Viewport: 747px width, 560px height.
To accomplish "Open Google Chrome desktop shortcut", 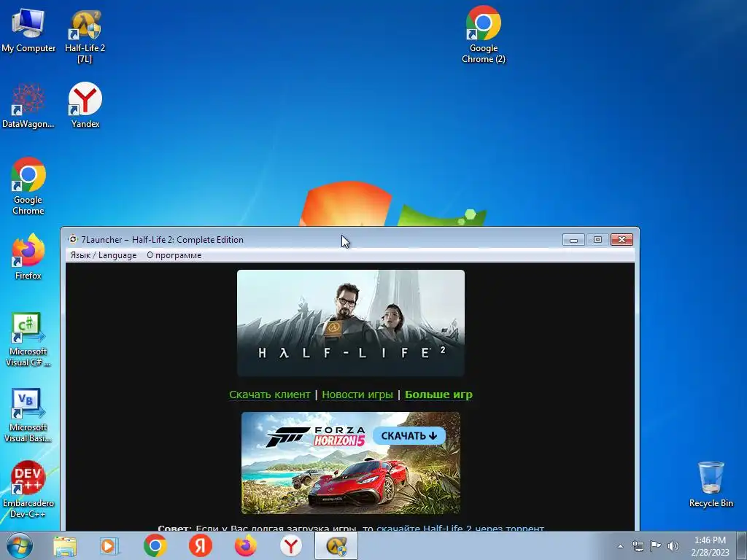I will (28, 186).
